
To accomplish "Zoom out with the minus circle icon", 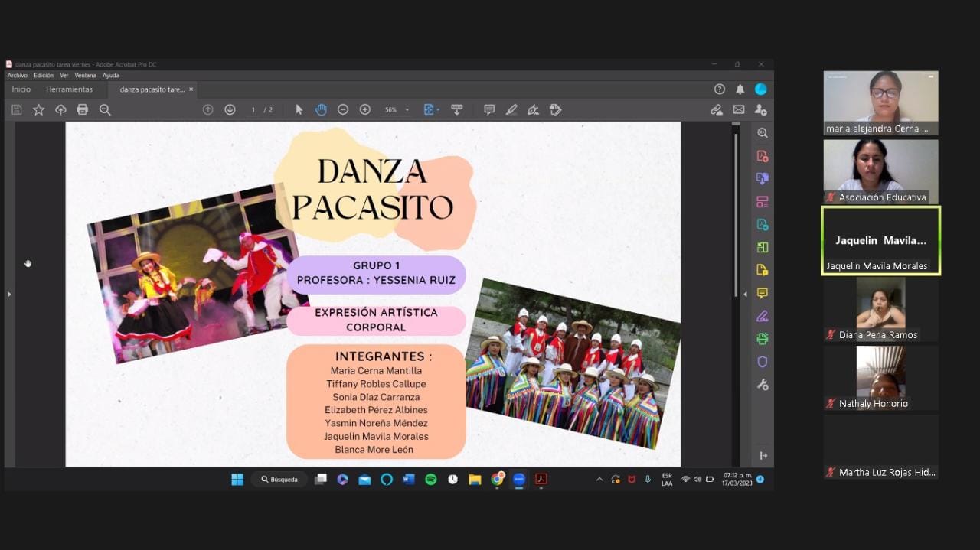I will click(343, 109).
